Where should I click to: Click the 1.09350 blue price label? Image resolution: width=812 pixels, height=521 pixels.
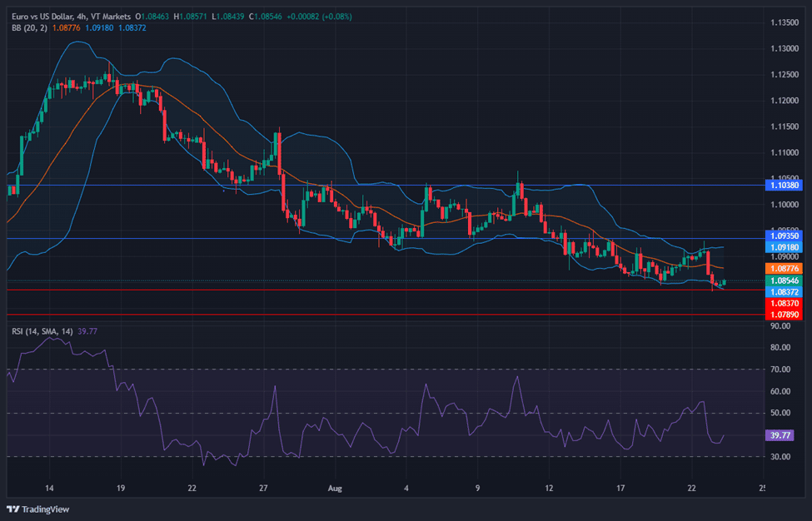pos(783,236)
